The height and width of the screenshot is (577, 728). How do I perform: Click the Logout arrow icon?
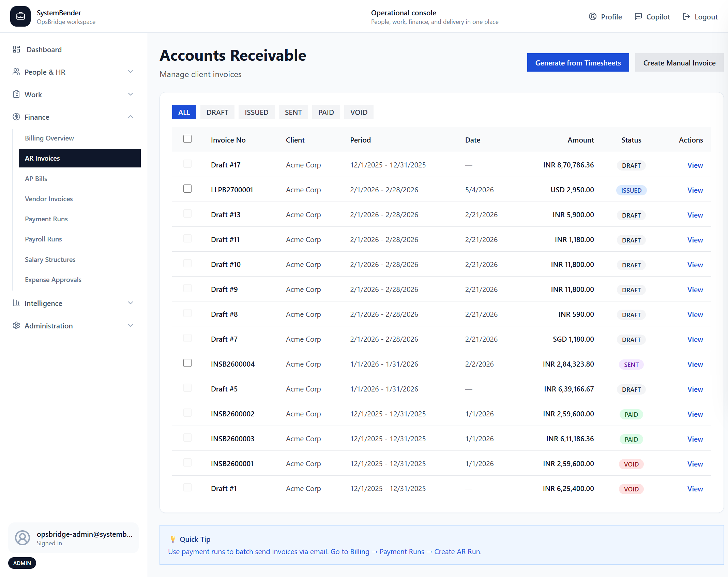point(686,17)
